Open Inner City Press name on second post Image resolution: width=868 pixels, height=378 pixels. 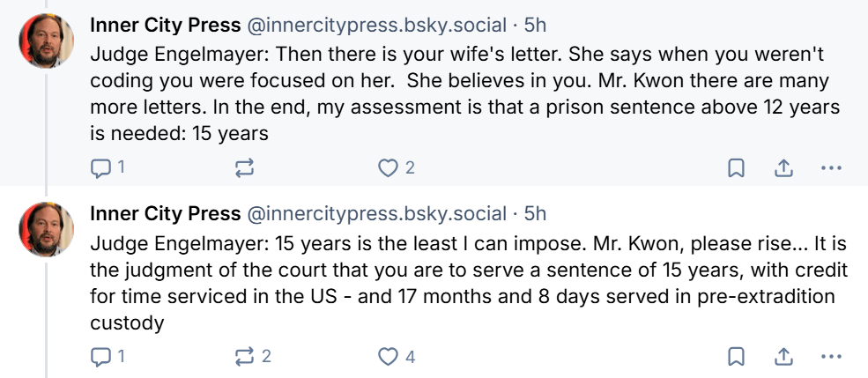click(166, 213)
